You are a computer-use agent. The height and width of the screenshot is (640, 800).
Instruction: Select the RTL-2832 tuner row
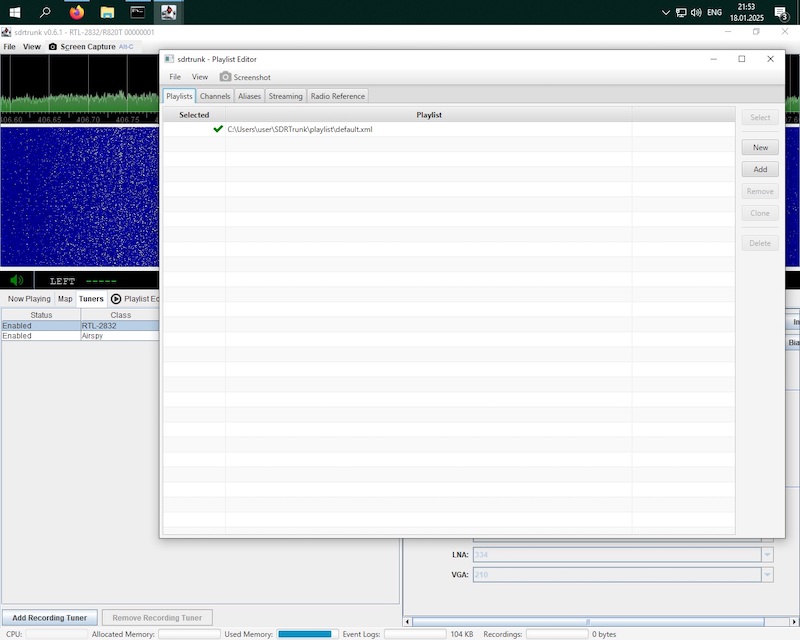(x=80, y=326)
